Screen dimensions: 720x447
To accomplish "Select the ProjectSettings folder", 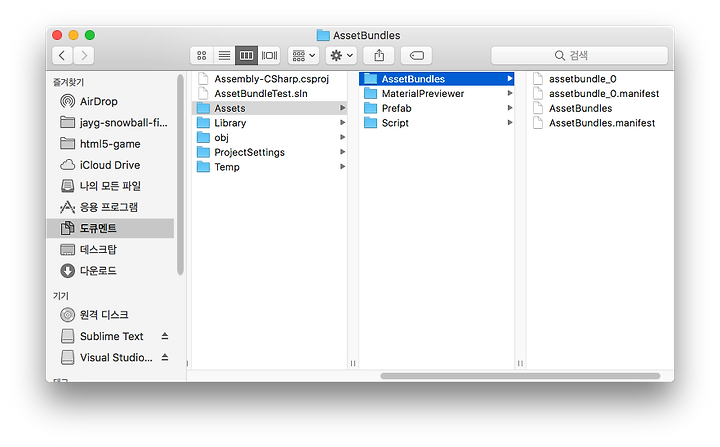I will (x=269, y=152).
